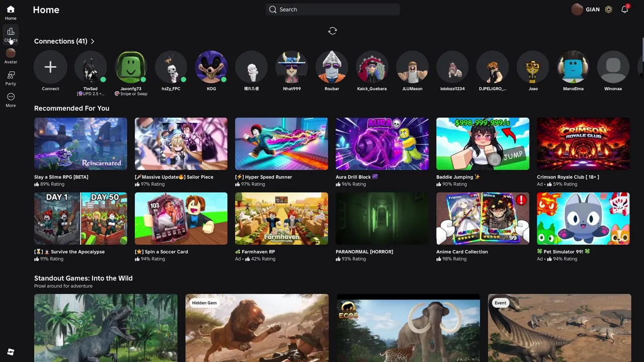Image resolution: width=644 pixels, height=362 pixels.
Task: Click the Anime Card Collection title
Action: (462, 252)
